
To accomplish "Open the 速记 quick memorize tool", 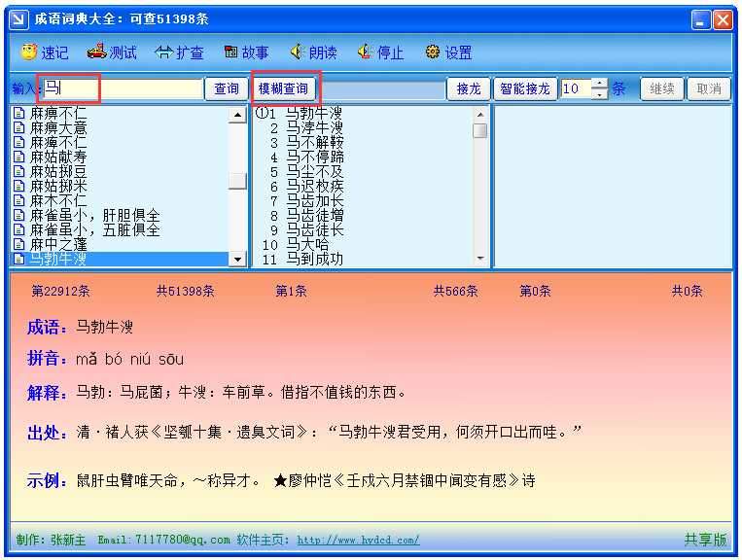I will click(x=45, y=52).
